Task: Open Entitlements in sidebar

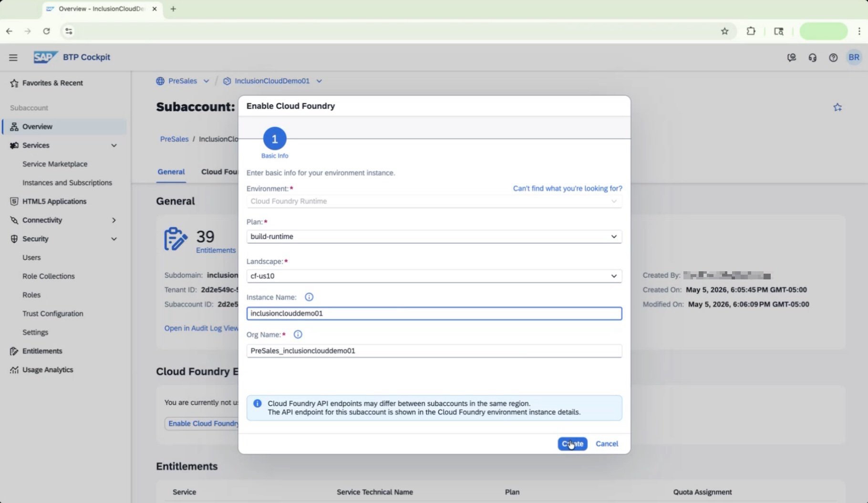Action: click(42, 351)
